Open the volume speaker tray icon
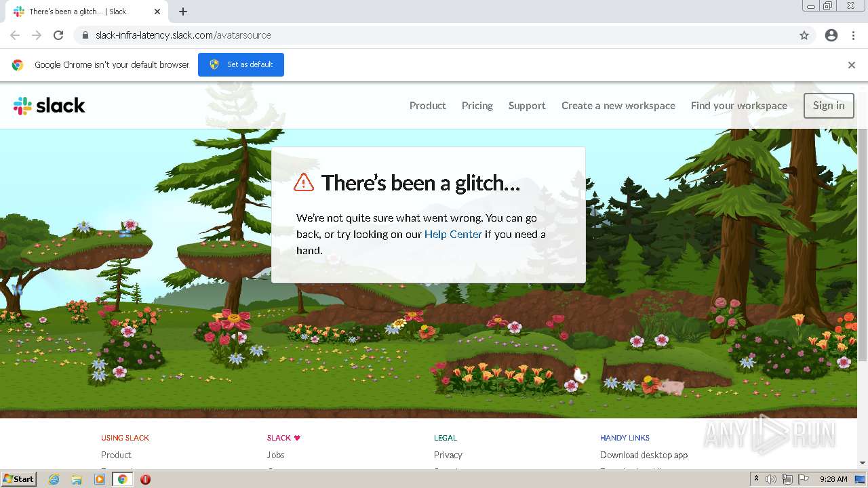868x488 pixels. pos(771,479)
